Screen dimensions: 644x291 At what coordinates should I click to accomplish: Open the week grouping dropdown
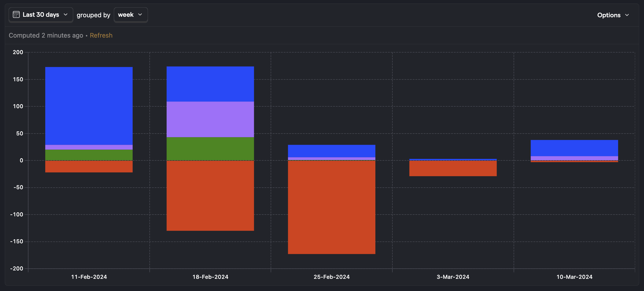[131, 15]
